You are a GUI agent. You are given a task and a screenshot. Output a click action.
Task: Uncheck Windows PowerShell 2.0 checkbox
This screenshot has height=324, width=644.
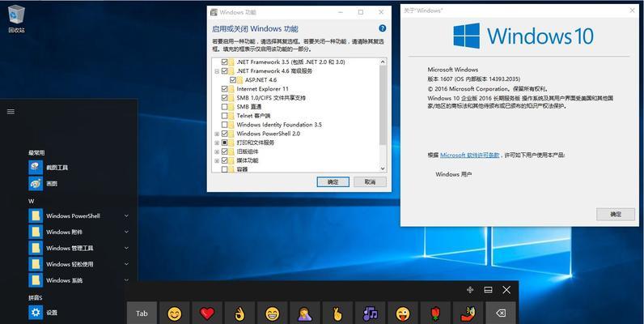(x=224, y=134)
